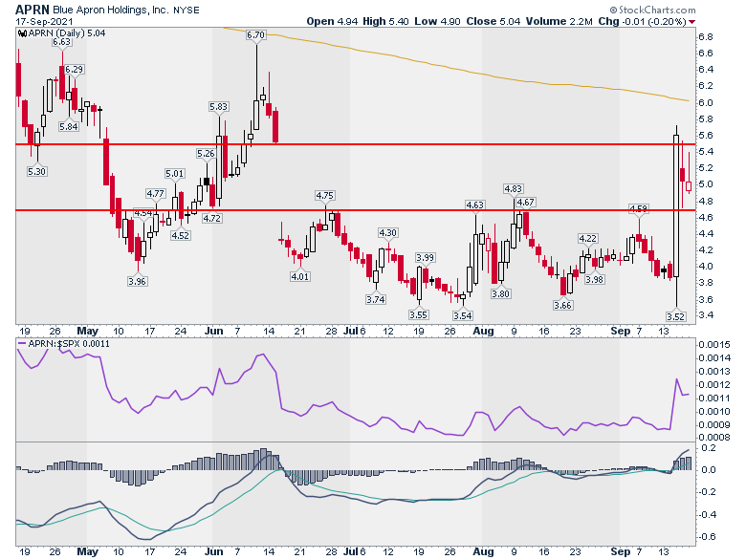The image size is (746, 560).
Task: Click the 3.55 low price label
Action: (418, 315)
